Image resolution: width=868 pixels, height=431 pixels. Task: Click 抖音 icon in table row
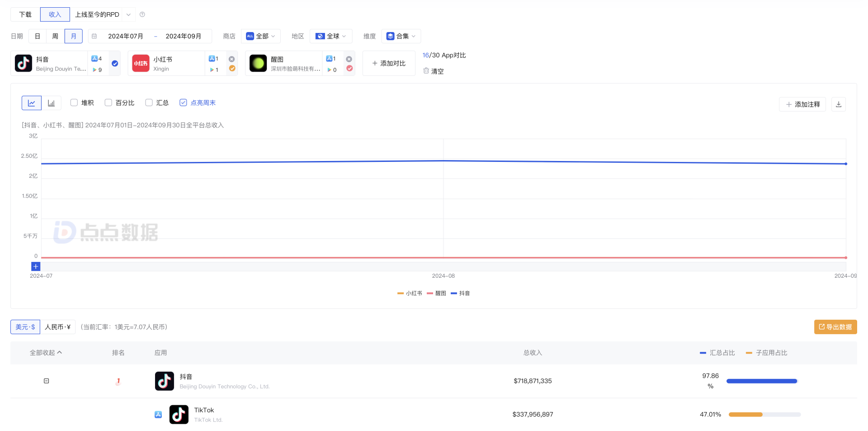(x=165, y=381)
